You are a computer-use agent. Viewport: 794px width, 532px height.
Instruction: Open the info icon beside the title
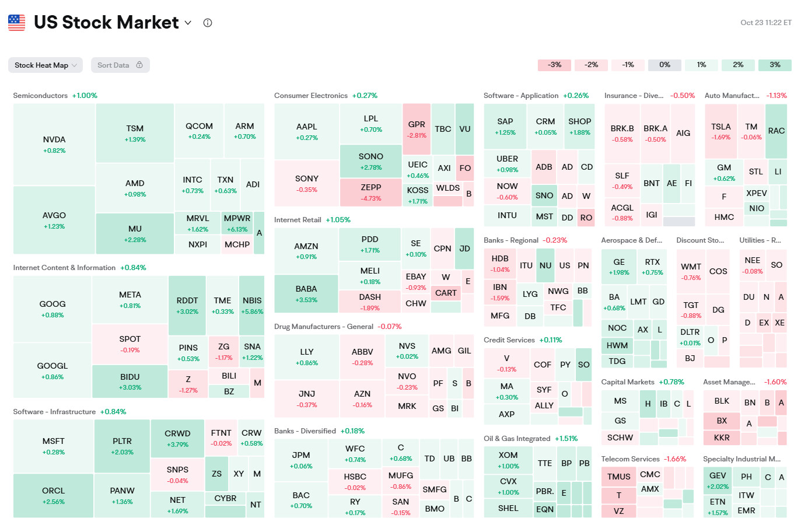pos(208,23)
